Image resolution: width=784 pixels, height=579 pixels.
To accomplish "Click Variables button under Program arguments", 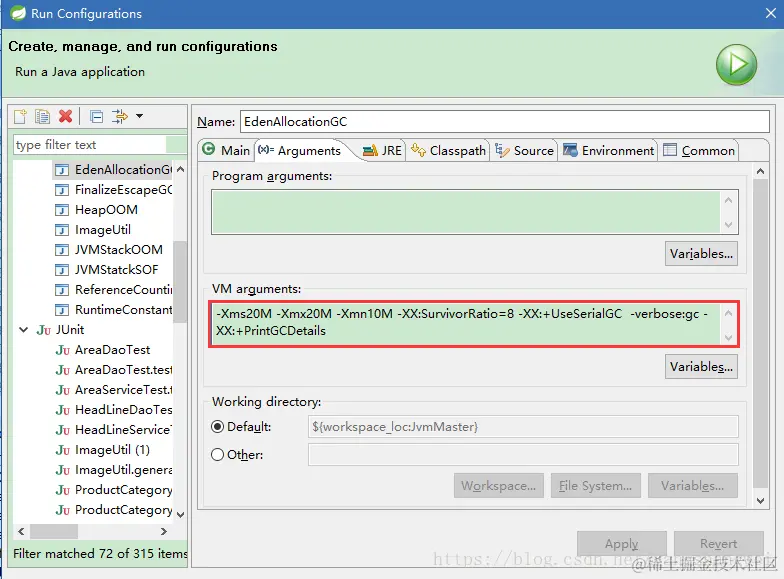I will pos(701,254).
